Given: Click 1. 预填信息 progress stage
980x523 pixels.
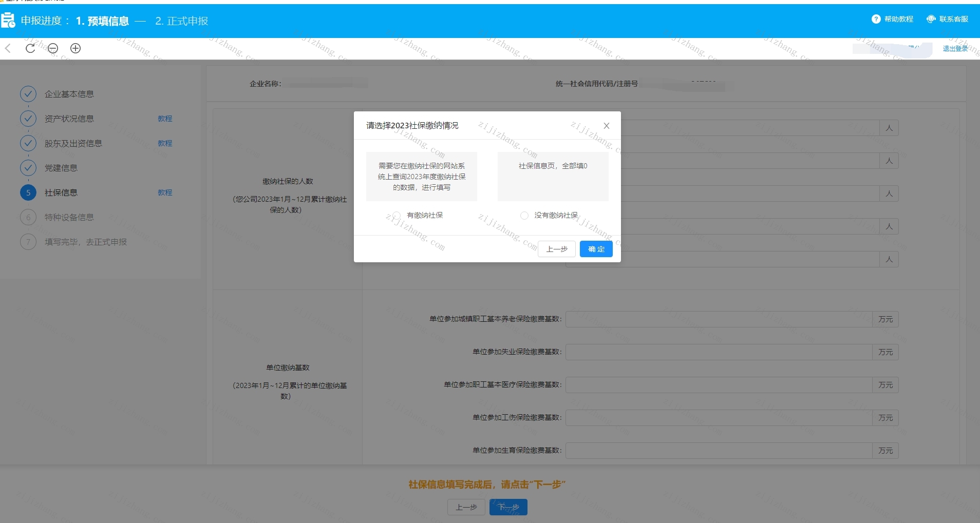Looking at the screenshot, I should pyautogui.click(x=102, y=21).
